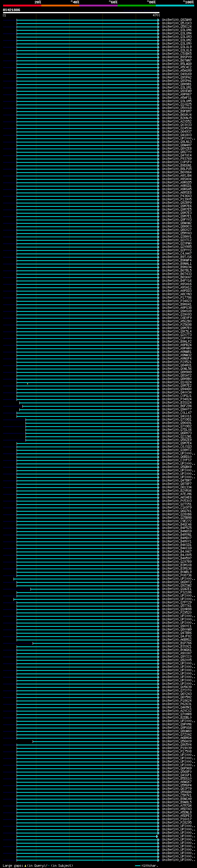Click the red 20% identity legend segment
Screen dimensions: 197x868
[22, 6]
